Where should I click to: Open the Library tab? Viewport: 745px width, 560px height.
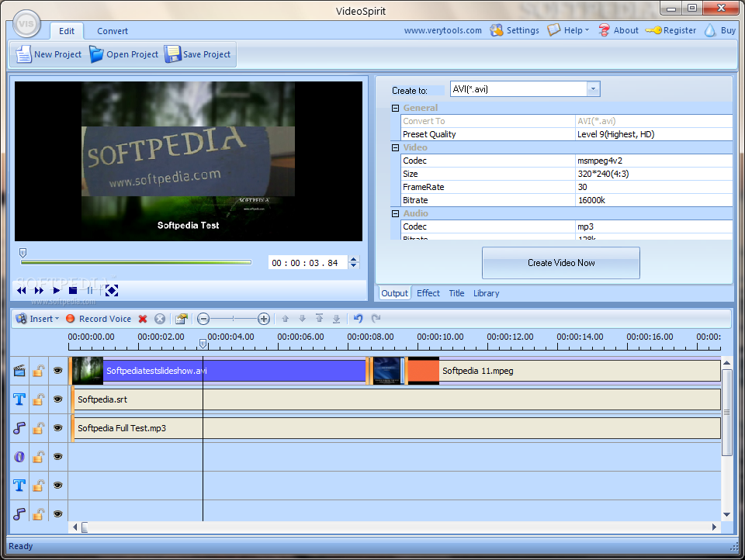click(486, 293)
